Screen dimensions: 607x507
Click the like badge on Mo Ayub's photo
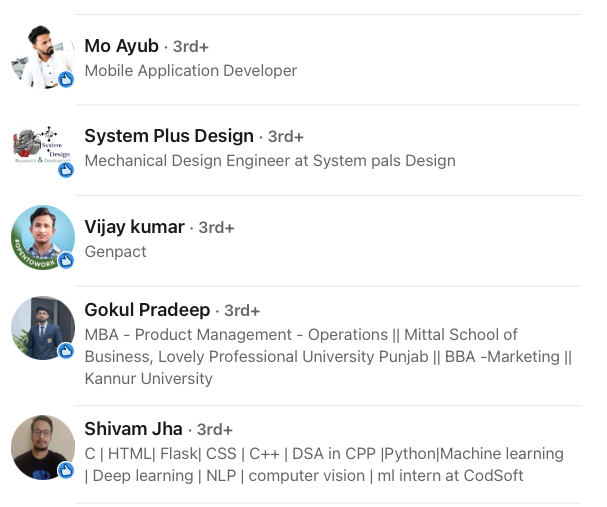pos(66,80)
